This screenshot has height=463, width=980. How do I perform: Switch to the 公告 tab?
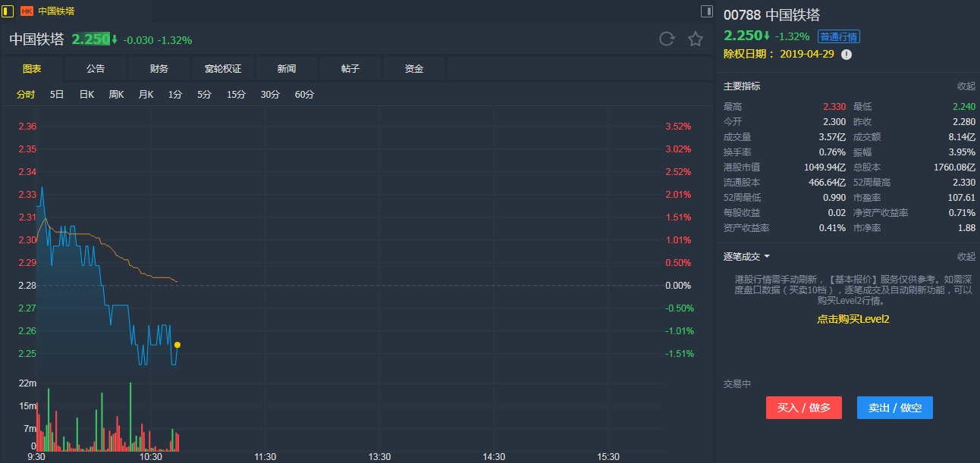(x=96, y=69)
